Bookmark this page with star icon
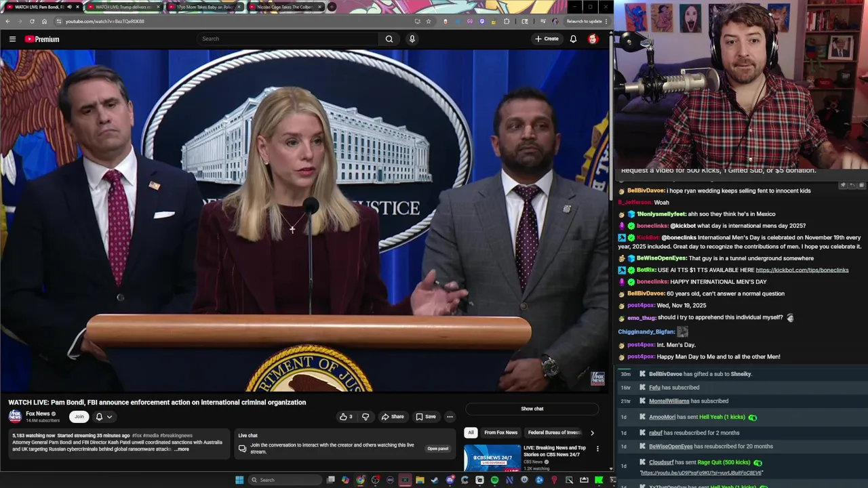868x488 pixels. (x=429, y=21)
